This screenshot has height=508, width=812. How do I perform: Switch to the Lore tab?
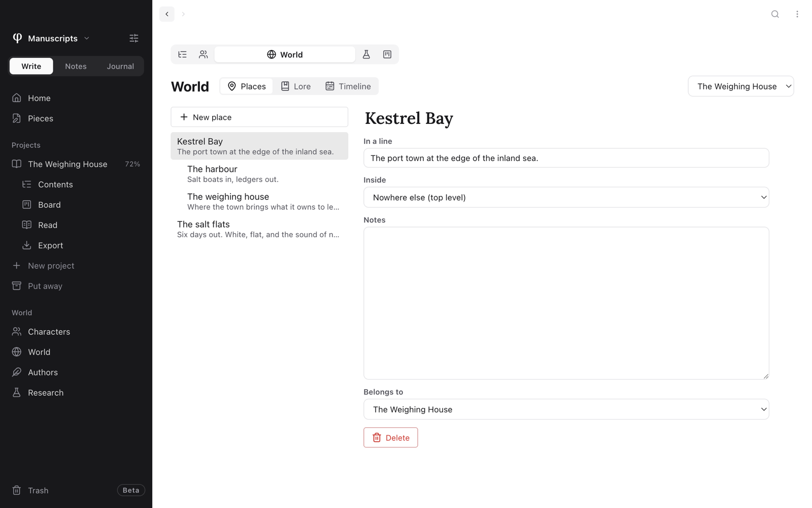(x=296, y=86)
